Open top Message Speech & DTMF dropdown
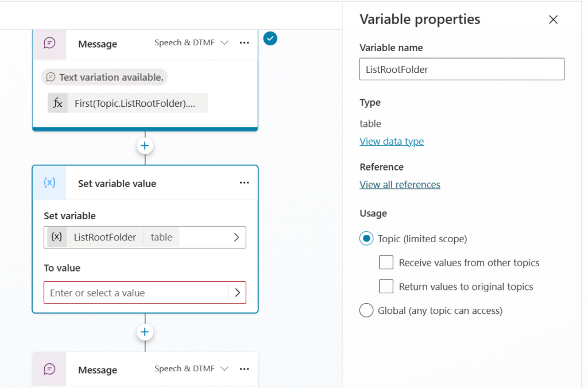Image resolution: width=588 pixels, height=388 pixels. point(191,42)
